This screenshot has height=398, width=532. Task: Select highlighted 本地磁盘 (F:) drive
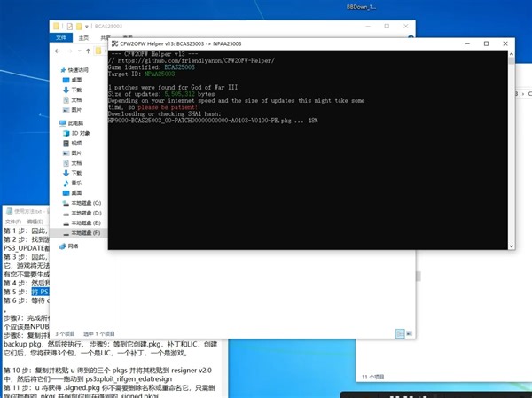[82, 233]
